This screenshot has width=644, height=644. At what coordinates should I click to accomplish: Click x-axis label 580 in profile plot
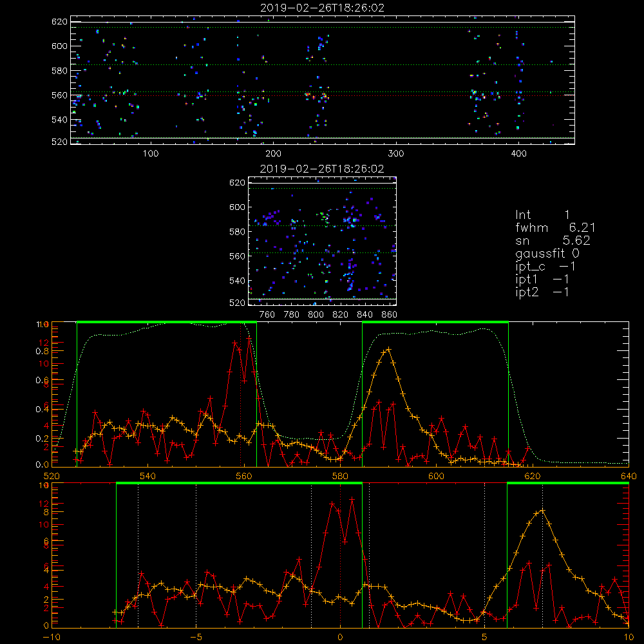coord(340,476)
